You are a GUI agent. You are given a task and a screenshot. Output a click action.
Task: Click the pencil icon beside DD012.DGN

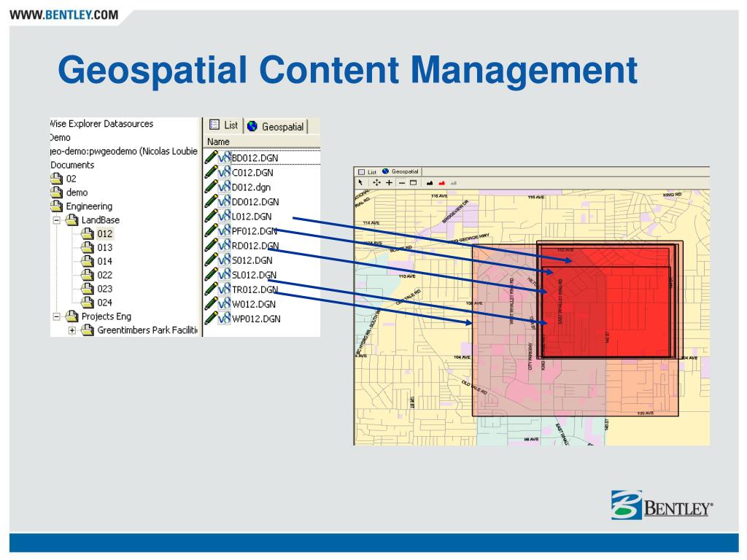(x=211, y=201)
